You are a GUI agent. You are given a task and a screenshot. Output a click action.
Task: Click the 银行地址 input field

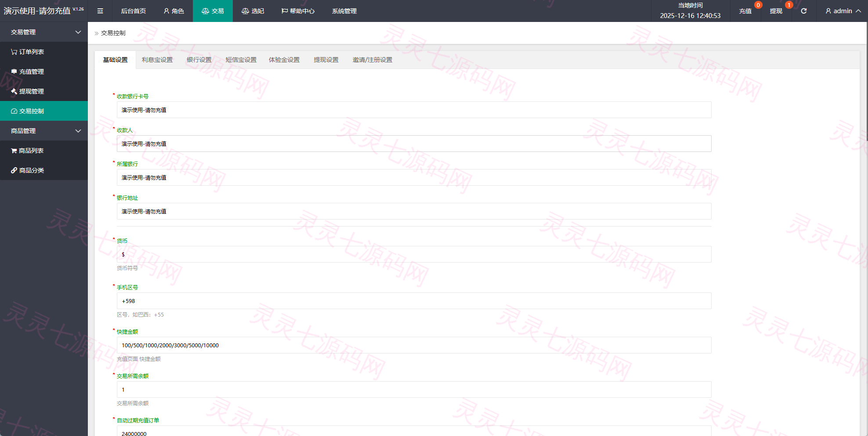(414, 211)
